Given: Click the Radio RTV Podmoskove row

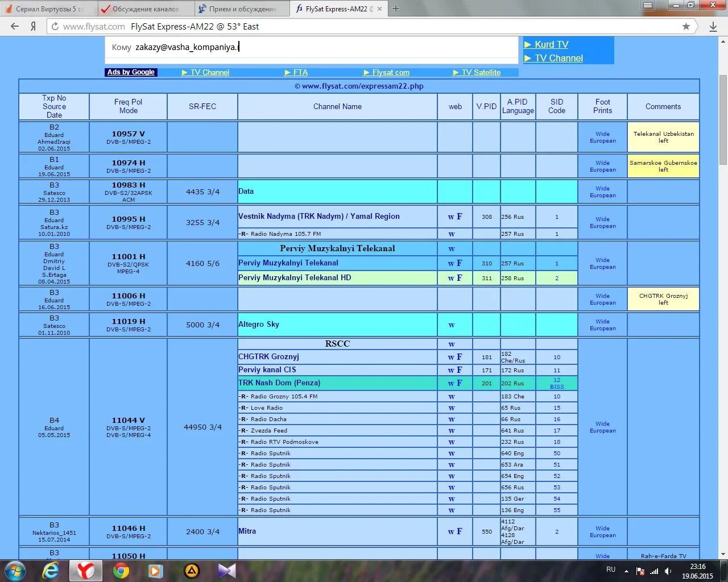Looking at the screenshot, I should [337, 442].
